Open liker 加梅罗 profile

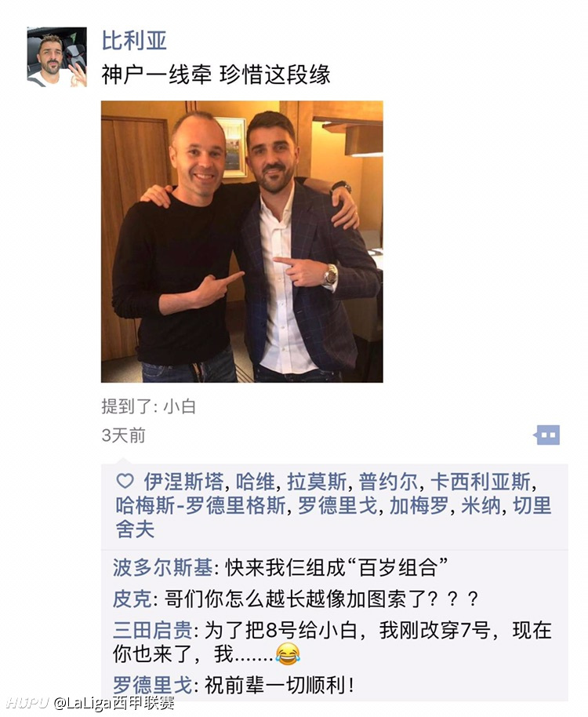(419, 506)
